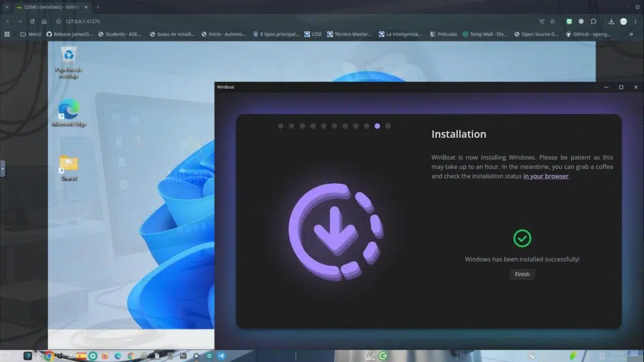Open browser downloads icon
644x362 pixels.
(x=611, y=21)
